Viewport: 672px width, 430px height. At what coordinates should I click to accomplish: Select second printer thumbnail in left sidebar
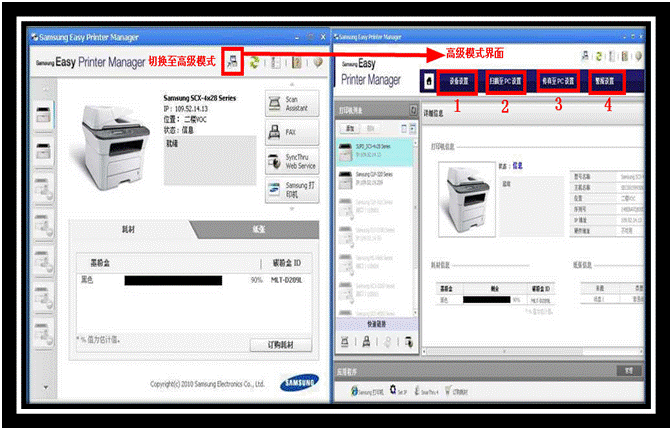43,151
